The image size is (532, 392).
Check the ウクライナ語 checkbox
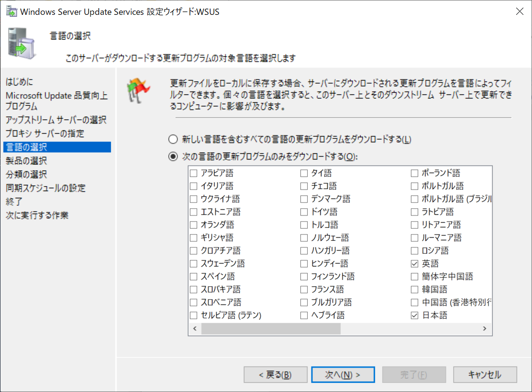point(193,199)
